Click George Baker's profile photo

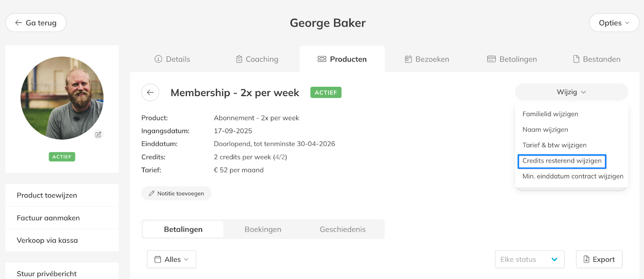click(62, 98)
